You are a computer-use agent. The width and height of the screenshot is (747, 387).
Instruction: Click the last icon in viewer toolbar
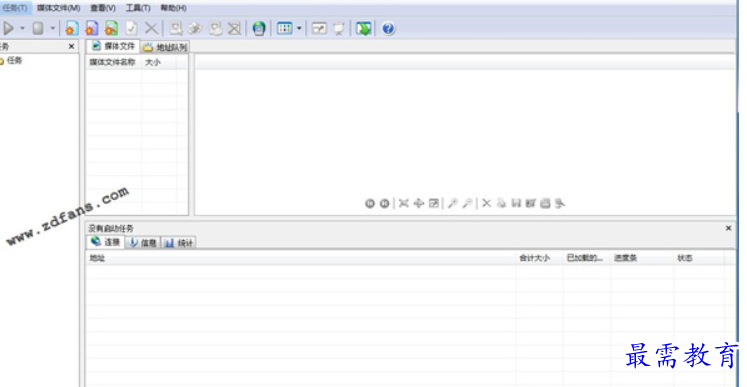pos(560,204)
